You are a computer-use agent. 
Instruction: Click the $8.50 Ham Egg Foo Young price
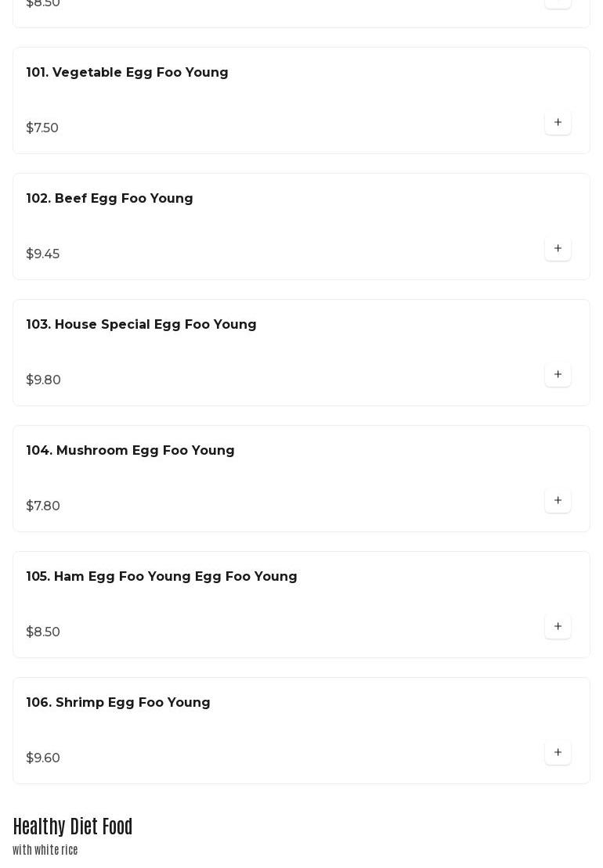coord(42,632)
